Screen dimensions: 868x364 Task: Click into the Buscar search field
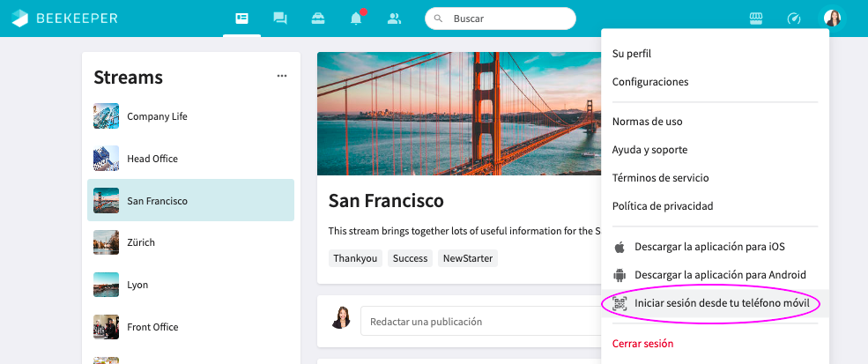click(501, 19)
